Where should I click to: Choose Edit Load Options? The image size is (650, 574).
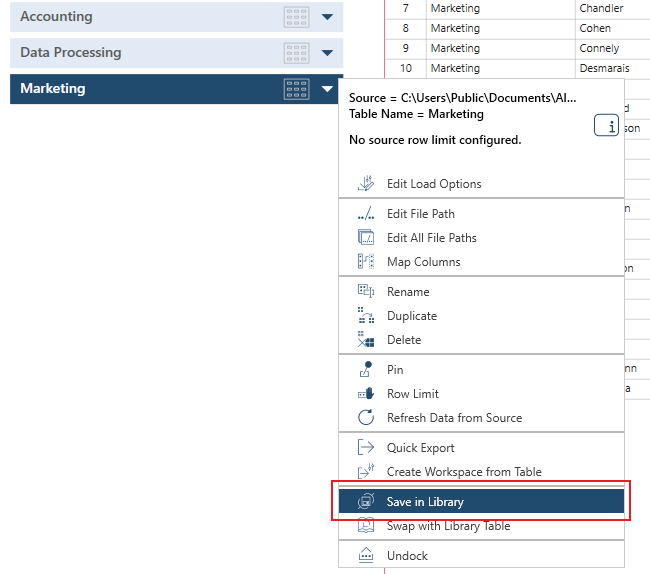pos(481,184)
